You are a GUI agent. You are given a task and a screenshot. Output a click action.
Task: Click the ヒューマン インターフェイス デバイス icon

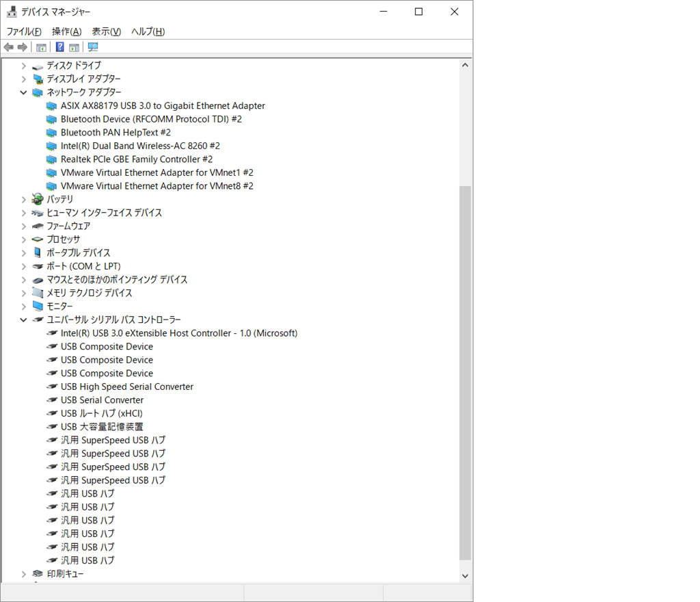tap(38, 213)
